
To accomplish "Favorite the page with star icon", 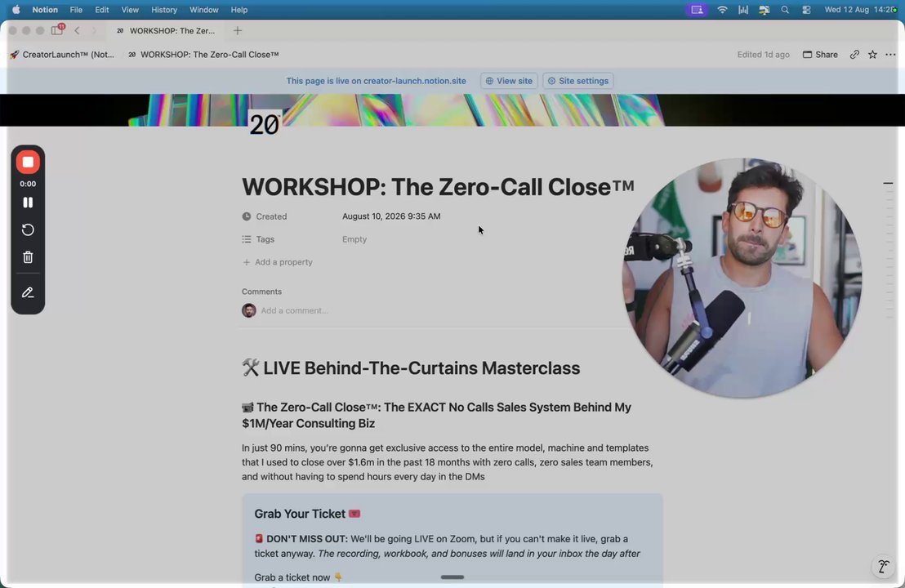I will pos(872,54).
